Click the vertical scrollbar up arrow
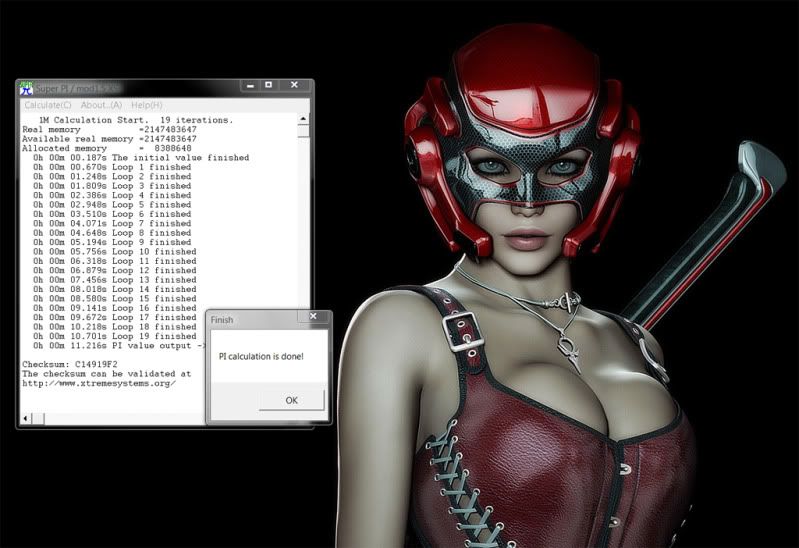Screen dimensions: 799x548 tap(303, 118)
